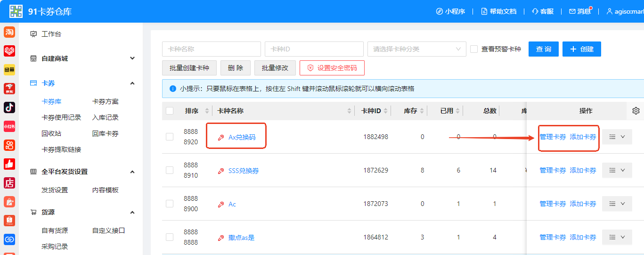This screenshot has width=644, height=255.
Task: Open 入库记录 menu item
Action: click(x=106, y=117)
